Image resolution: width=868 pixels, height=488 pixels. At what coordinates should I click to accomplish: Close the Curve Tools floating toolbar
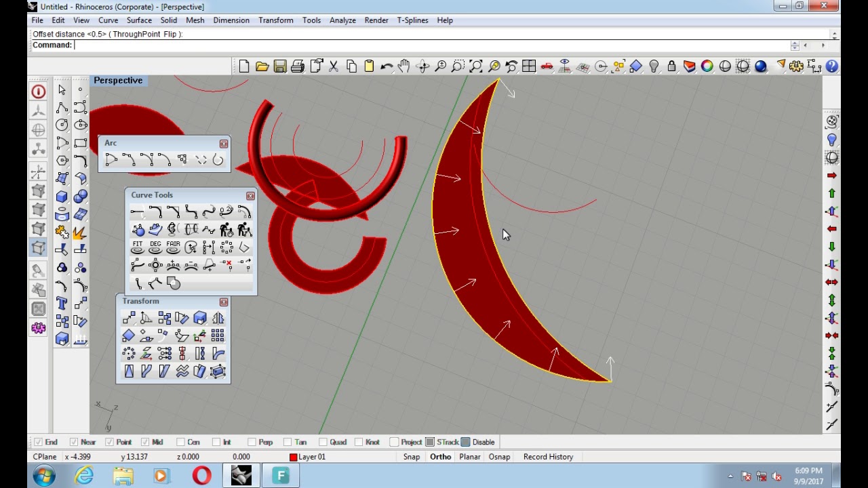(250, 196)
